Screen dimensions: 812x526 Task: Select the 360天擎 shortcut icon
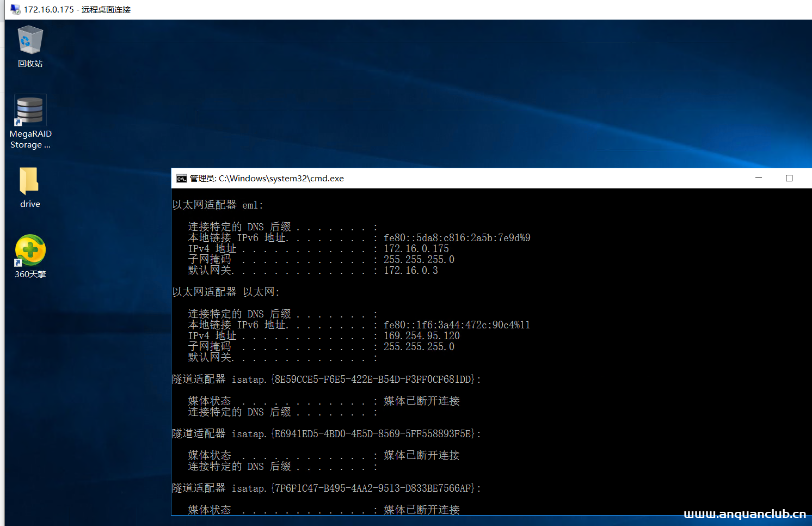coord(30,250)
